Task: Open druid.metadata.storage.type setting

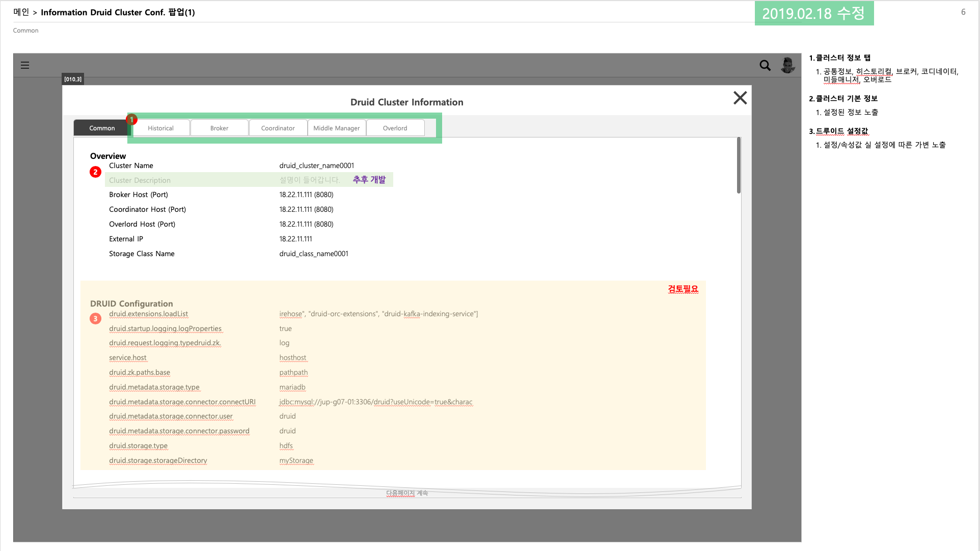Action: tap(154, 387)
